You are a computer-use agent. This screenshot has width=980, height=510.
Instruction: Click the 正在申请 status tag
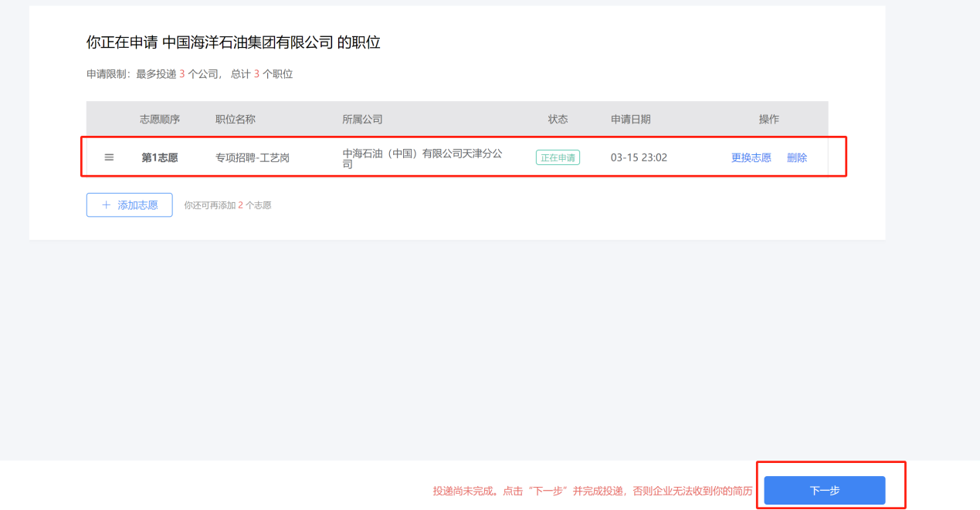(558, 157)
